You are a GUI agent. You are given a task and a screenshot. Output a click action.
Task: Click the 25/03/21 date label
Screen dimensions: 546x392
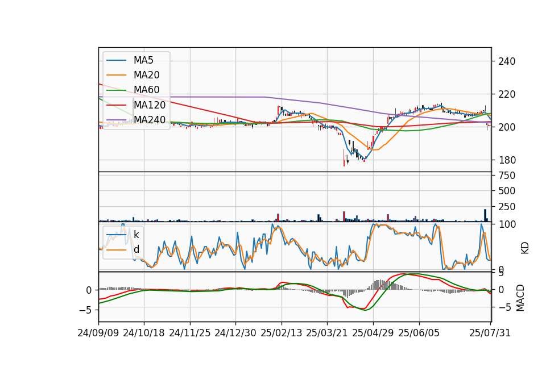tap(327, 333)
